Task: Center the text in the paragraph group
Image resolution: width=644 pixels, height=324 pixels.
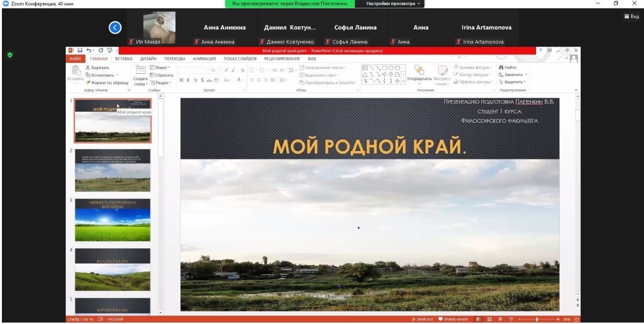Action: coord(259,80)
